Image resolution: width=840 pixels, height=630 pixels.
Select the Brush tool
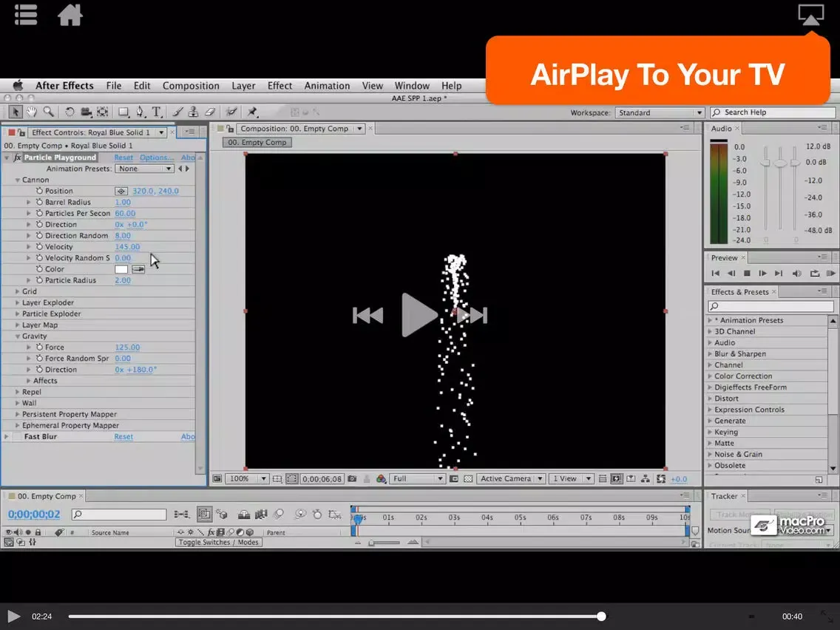pyautogui.click(x=178, y=112)
